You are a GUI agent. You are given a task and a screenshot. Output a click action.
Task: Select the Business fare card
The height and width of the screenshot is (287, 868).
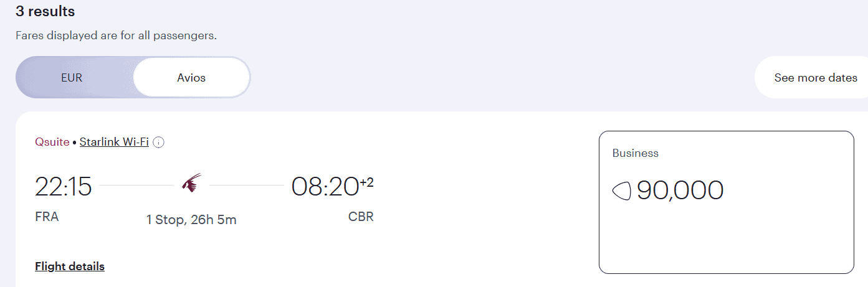click(726, 202)
